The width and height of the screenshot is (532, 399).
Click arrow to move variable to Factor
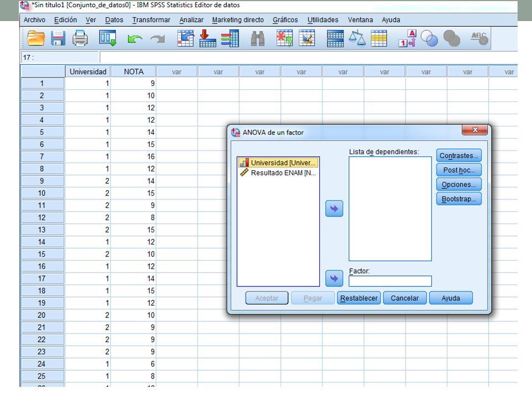click(x=334, y=279)
